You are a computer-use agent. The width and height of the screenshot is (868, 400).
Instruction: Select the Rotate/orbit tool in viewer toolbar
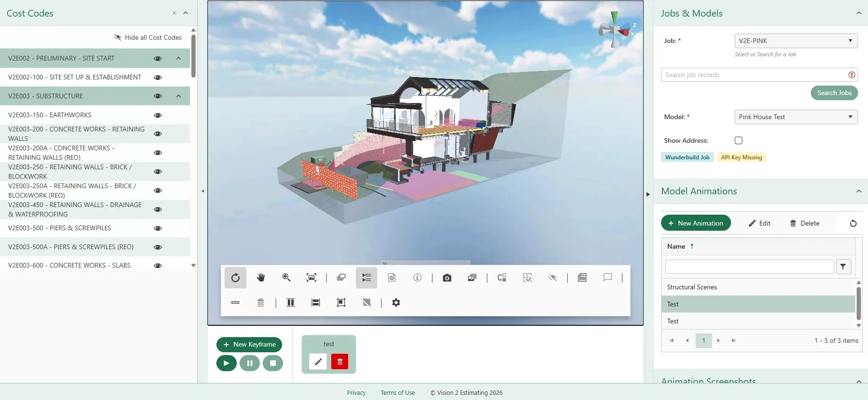coord(235,278)
